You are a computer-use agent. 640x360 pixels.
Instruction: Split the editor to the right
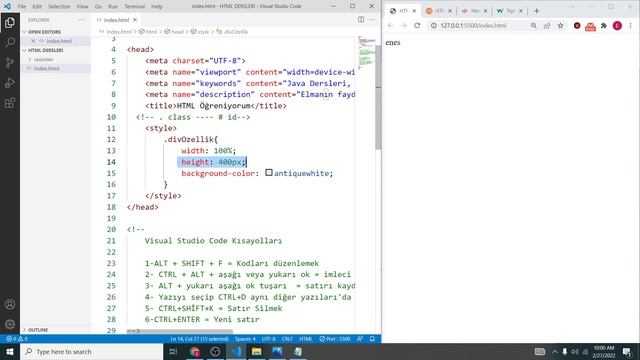361,20
